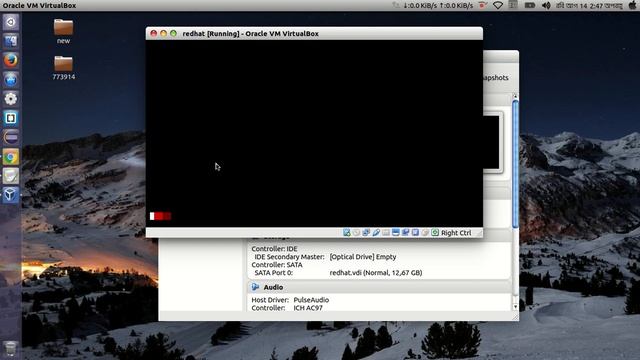The width and height of the screenshot is (640, 360).
Task: Click the volume speaker icon in top panel
Action: (546, 6)
